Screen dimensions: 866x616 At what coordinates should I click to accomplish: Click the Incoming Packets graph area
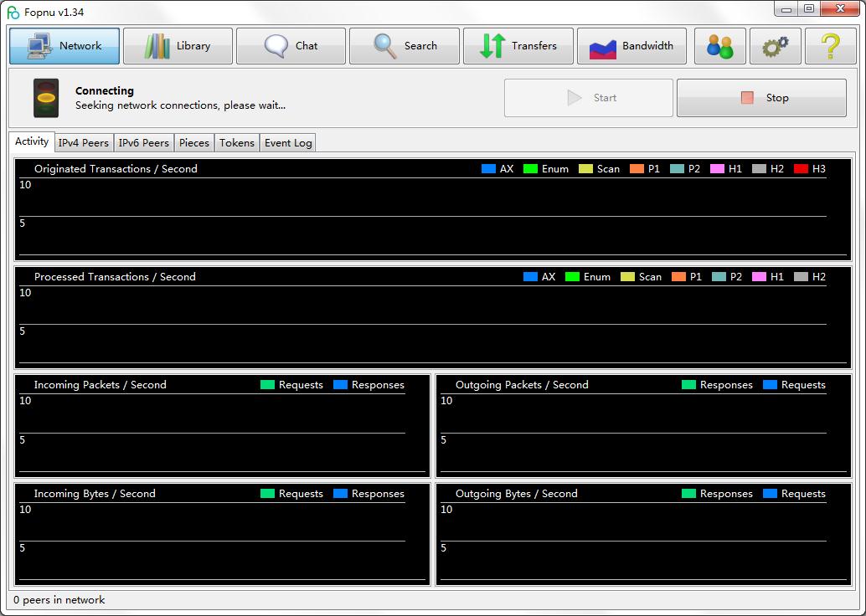(222, 434)
